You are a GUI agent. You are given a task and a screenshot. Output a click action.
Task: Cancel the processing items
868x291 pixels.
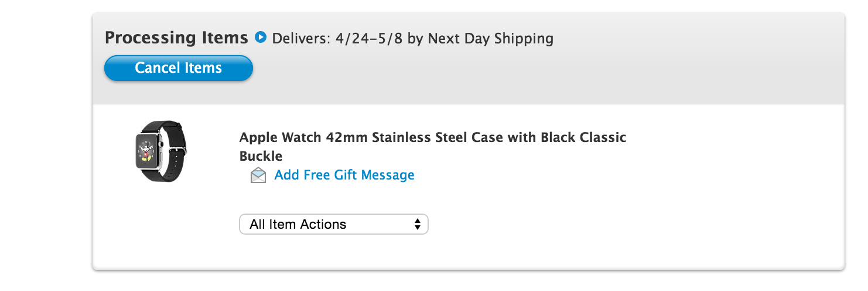pos(179,68)
